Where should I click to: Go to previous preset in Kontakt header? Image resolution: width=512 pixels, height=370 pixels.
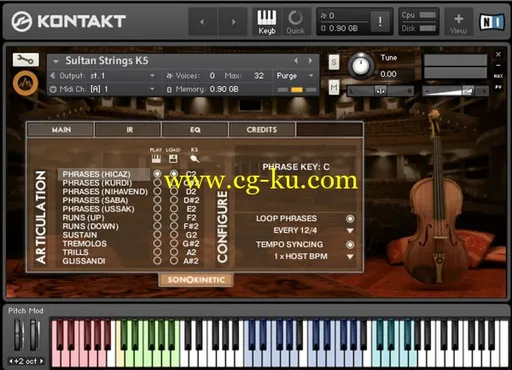202,22
